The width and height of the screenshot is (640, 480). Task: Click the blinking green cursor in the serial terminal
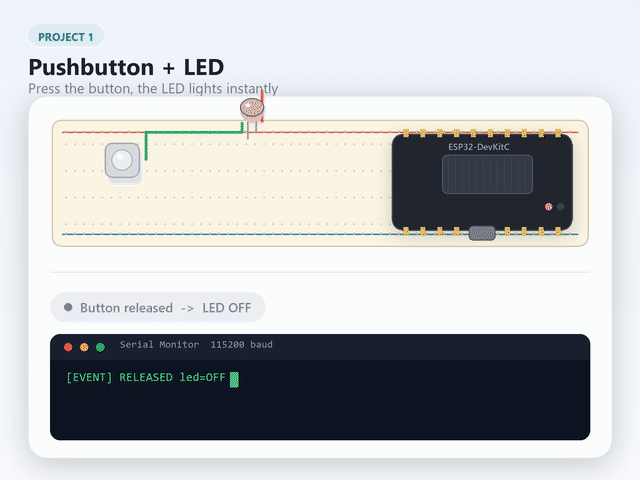click(x=234, y=380)
